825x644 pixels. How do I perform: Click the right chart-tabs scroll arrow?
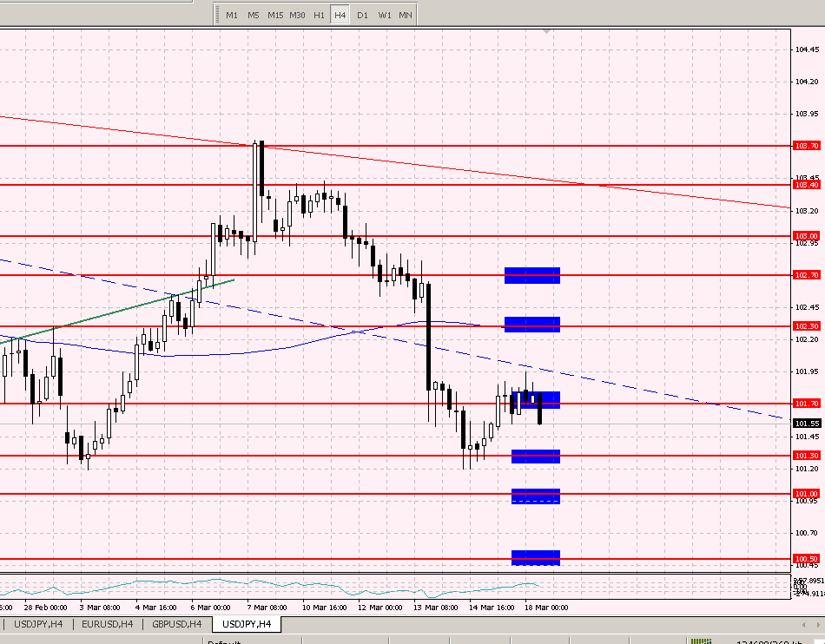coord(819,625)
